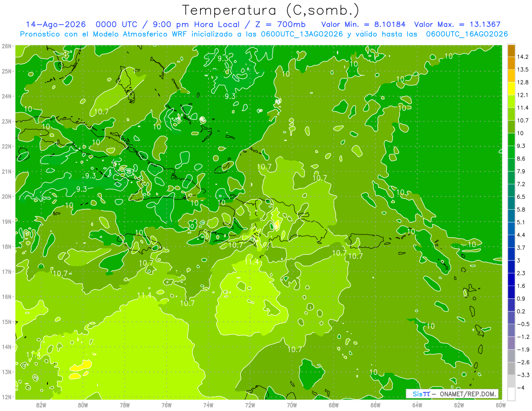The width and height of the screenshot is (532, 411).
Task: Click the 22N latitude axis label
Action: click(x=7, y=146)
